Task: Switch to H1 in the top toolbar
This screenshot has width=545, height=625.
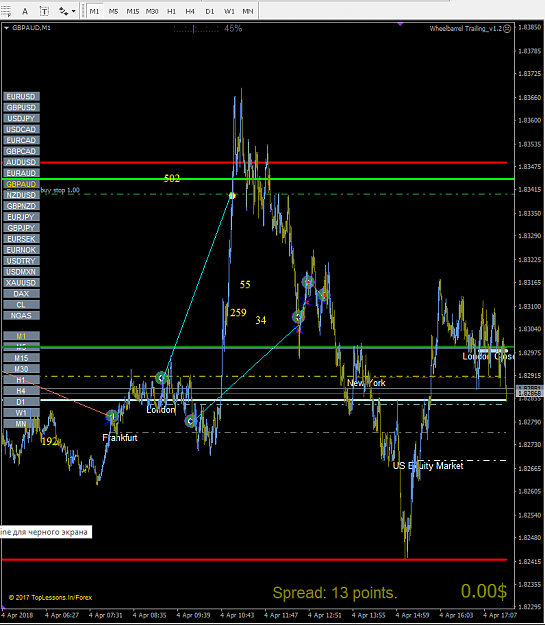Action: coord(171,11)
